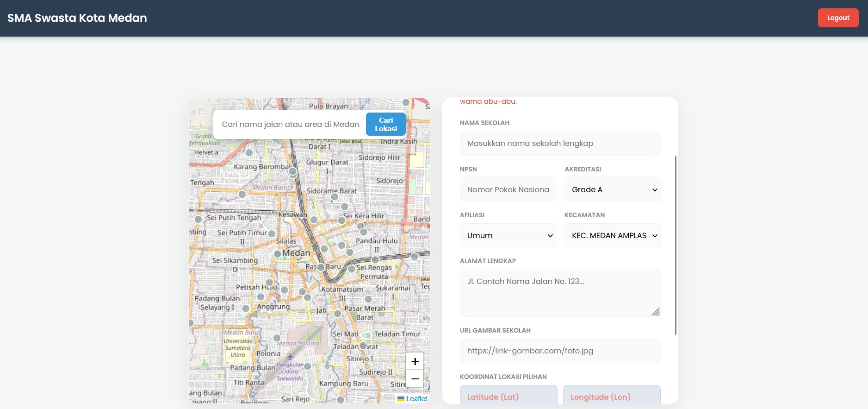Image resolution: width=868 pixels, height=409 pixels.
Task: Select the map marker at Pasar Baru
Action: pyautogui.click(x=321, y=267)
